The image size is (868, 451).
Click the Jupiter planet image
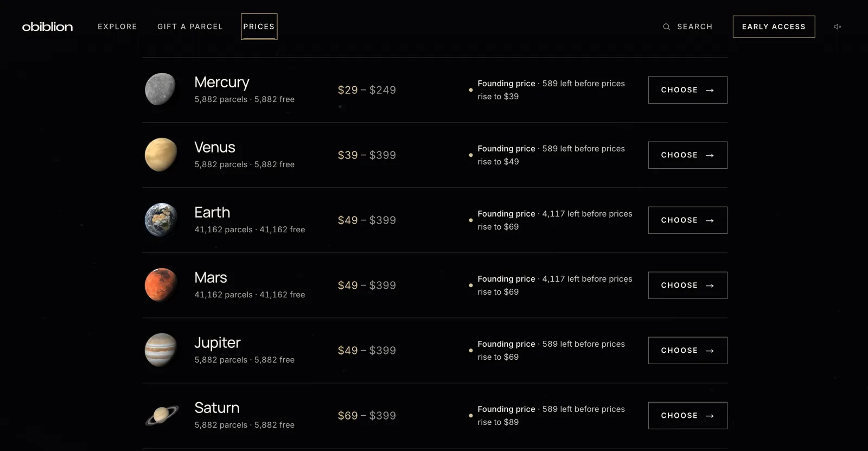(161, 350)
